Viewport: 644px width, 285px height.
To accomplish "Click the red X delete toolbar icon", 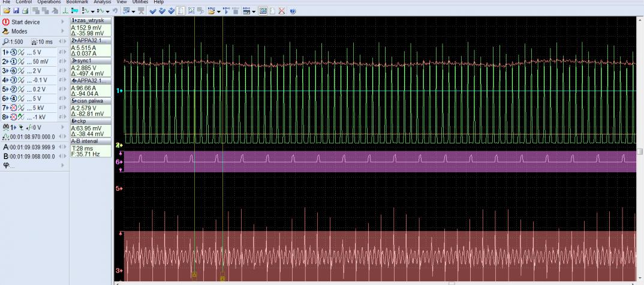I will click(282, 11).
